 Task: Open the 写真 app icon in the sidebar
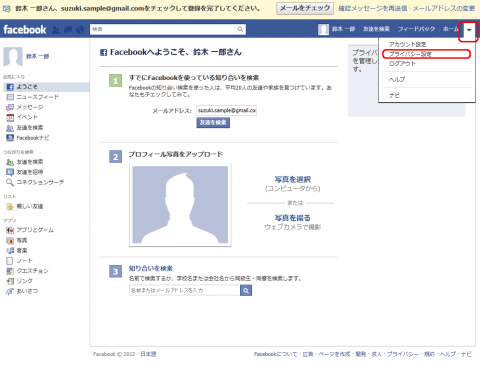10,240
